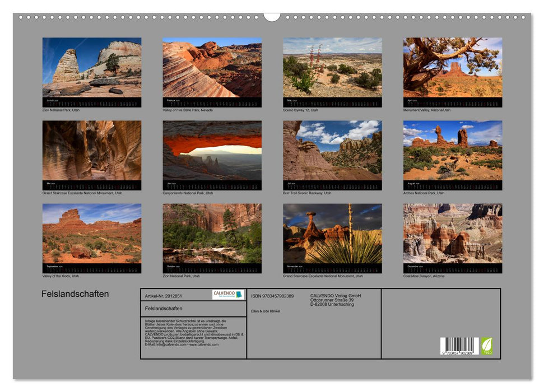Open the January Zion National Park photo
The height and width of the screenshot is (392, 544).
coord(92,67)
